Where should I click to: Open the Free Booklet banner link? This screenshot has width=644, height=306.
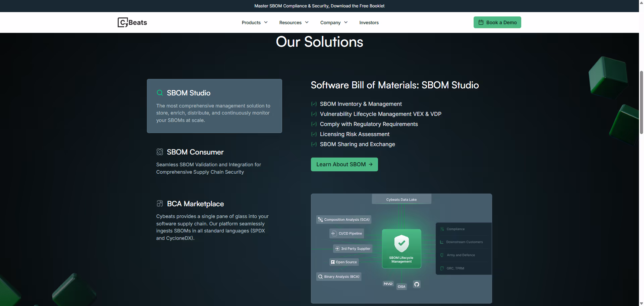pos(319,6)
